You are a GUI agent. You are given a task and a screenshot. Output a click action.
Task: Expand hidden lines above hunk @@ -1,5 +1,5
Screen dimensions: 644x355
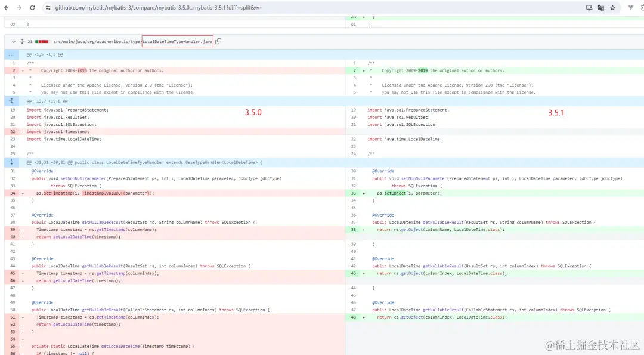click(11, 54)
